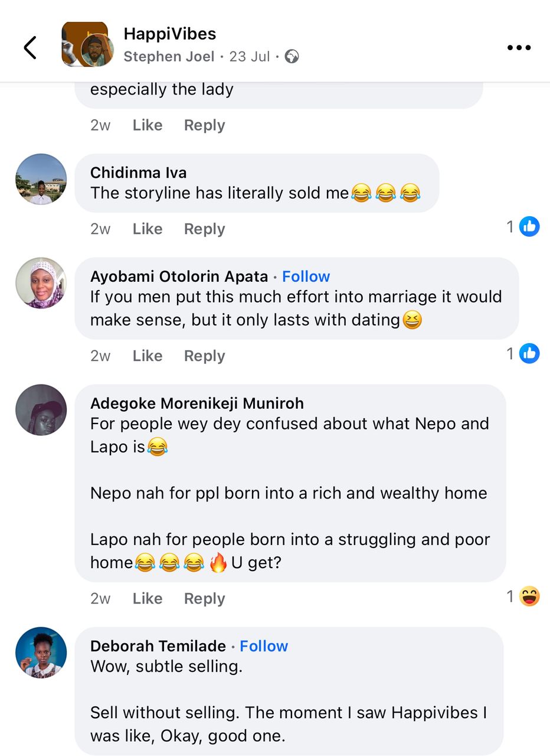Image resolution: width=550 pixels, height=756 pixels.
Task: Click the public globe privacy icon
Action: (x=292, y=57)
